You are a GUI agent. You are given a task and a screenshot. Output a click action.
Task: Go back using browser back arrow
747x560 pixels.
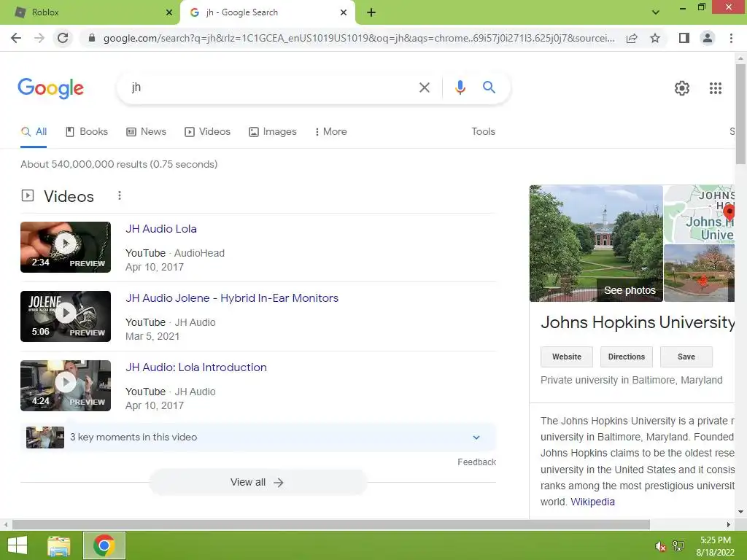(16, 38)
